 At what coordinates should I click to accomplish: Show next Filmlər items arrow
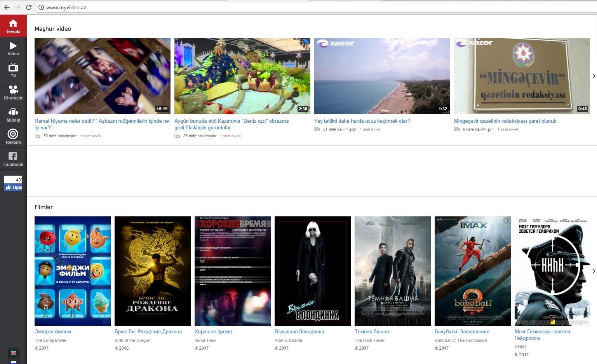(x=594, y=271)
